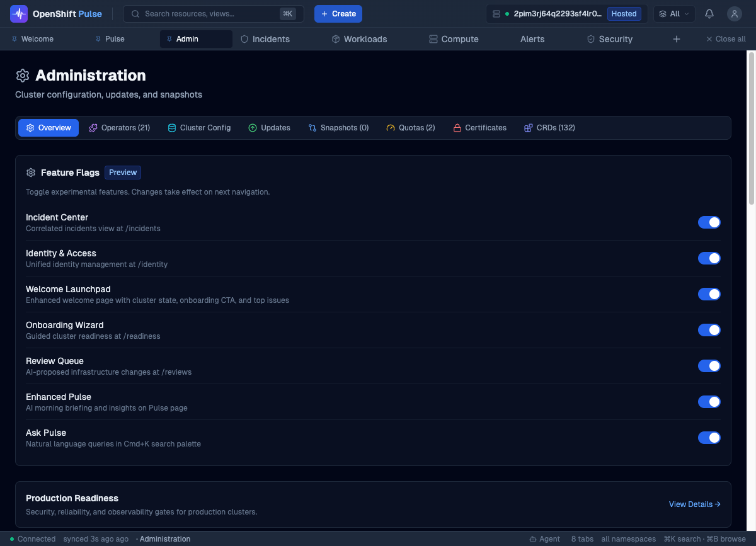Turn off the Ask Pulse toggle
Viewport: 756px width, 546px height.
click(709, 438)
